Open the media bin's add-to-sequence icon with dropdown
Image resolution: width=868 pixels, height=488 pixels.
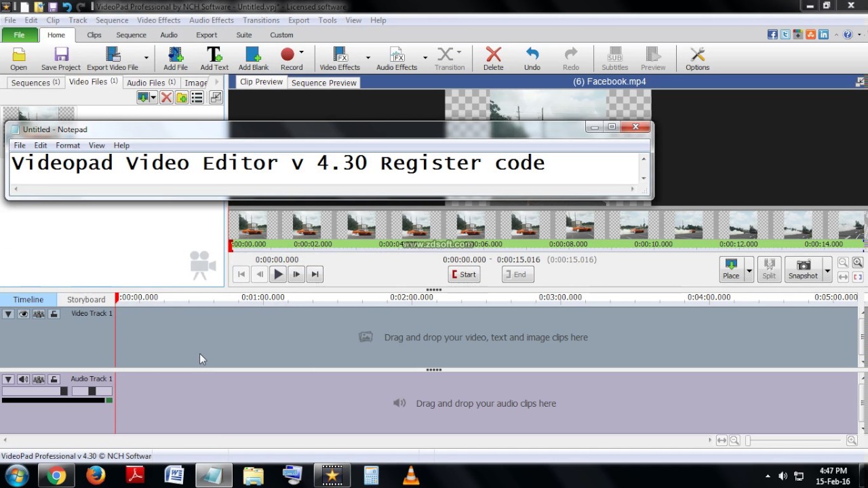coord(146,98)
